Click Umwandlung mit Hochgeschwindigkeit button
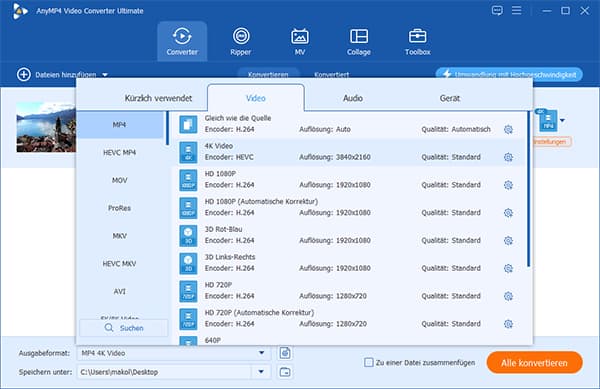The image size is (600, 389). pos(509,74)
